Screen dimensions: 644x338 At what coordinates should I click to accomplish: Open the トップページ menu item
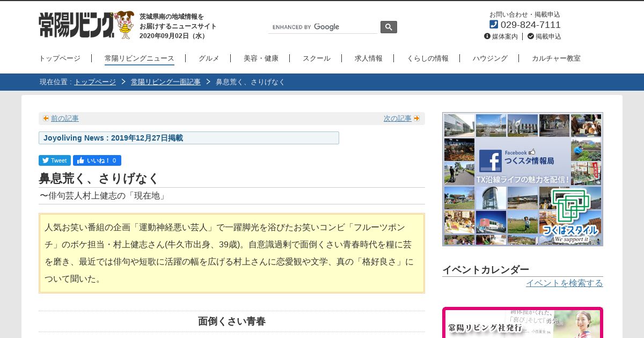click(60, 58)
